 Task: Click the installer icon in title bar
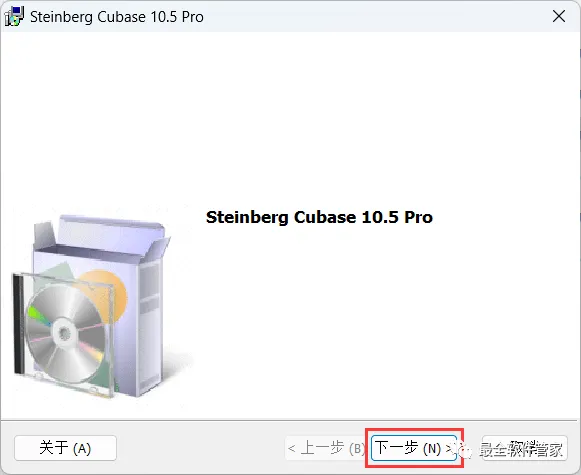tap(14, 17)
